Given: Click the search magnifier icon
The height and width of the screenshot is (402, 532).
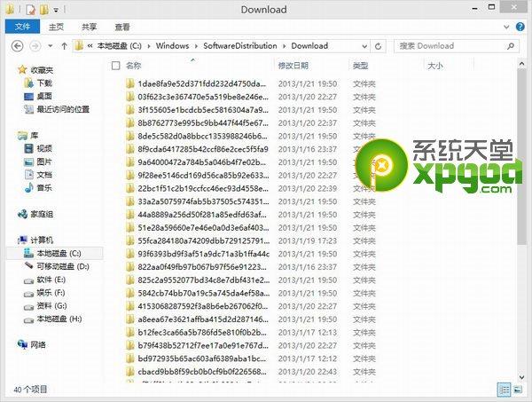Looking at the screenshot, I should pyautogui.click(x=511, y=46).
